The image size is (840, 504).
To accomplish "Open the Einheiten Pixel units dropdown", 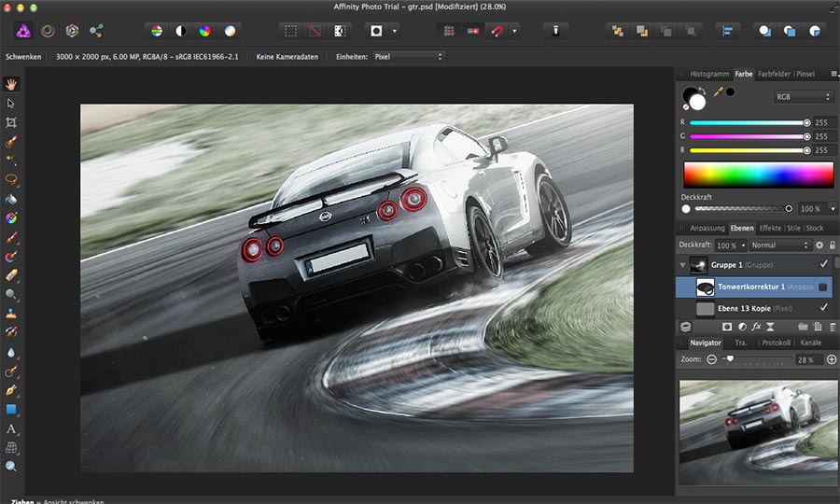I will (409, 56).
